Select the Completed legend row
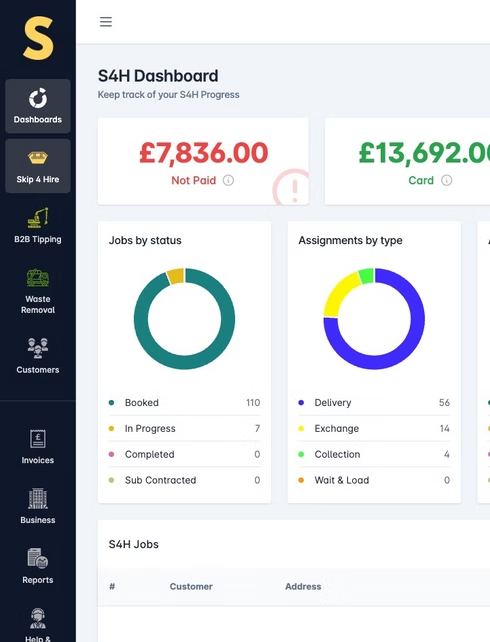490x642 pixels. click(184, 454)
